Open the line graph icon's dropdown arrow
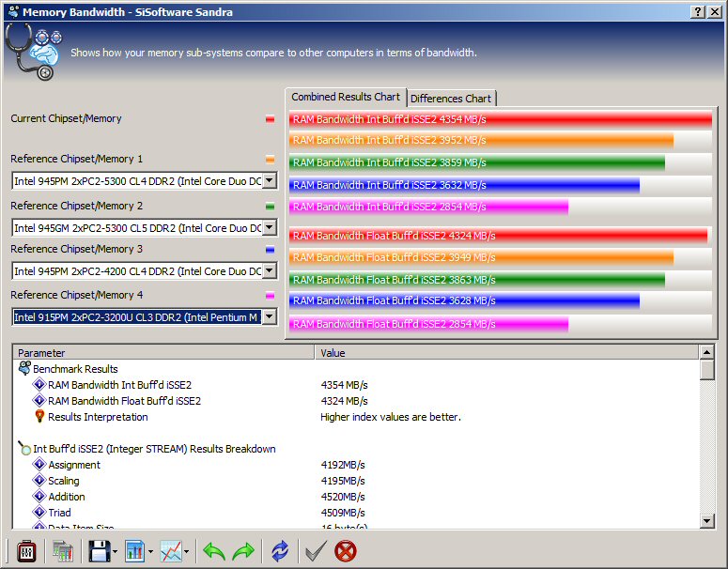 tap(186, 552)
